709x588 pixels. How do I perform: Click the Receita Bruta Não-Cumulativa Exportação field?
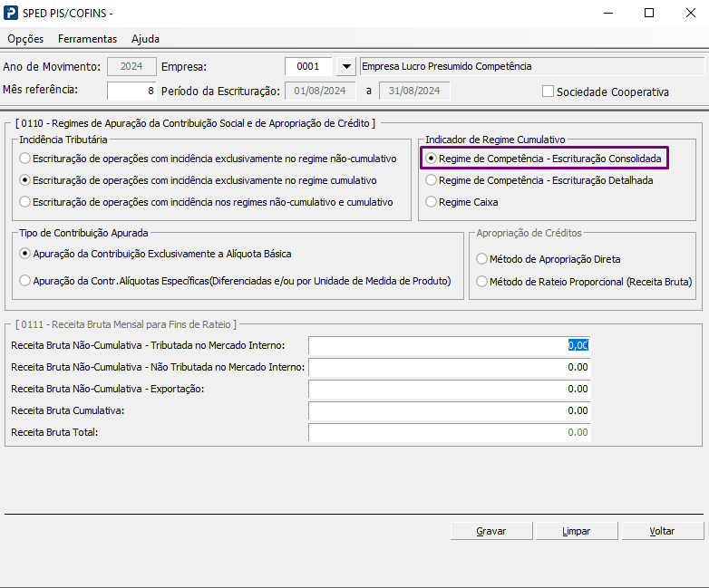[449, 389]
